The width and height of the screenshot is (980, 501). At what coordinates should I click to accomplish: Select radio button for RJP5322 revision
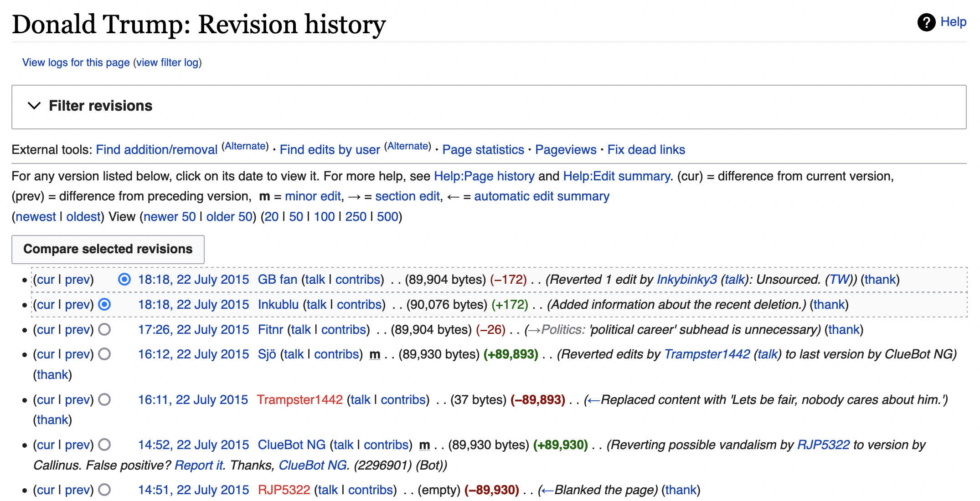pos(104,490)
